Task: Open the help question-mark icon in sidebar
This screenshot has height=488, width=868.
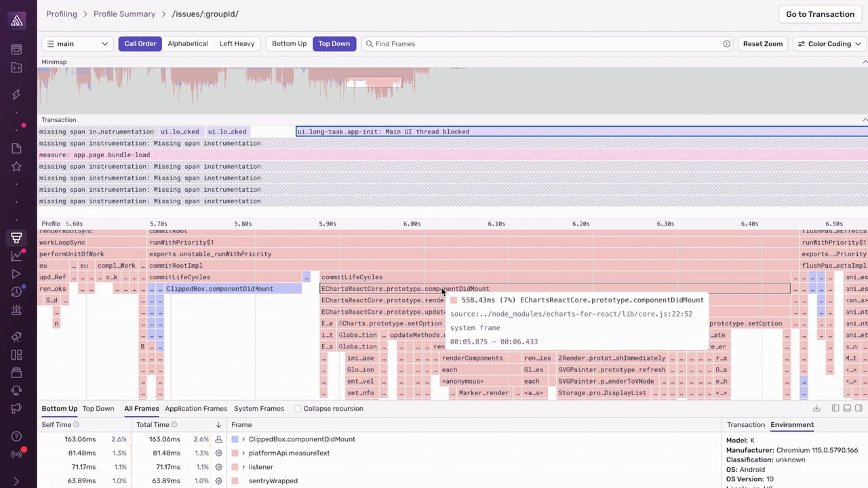Action: pos(16,436)
